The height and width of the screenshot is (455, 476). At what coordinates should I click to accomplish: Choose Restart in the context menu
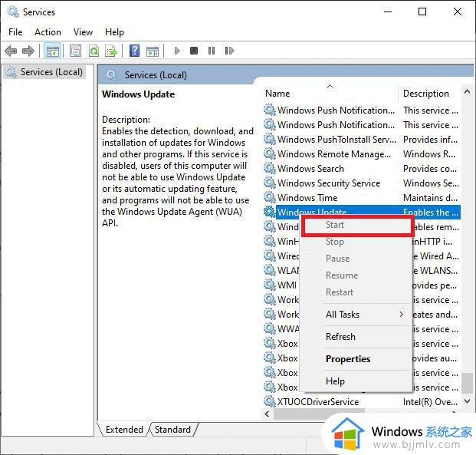(x=358, y=292)
